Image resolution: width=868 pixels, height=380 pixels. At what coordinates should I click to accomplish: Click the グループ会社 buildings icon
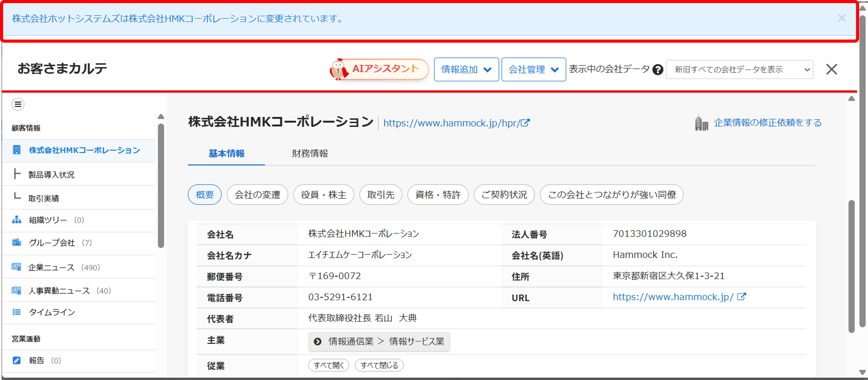pyautogui.click(x=17, y=242)
